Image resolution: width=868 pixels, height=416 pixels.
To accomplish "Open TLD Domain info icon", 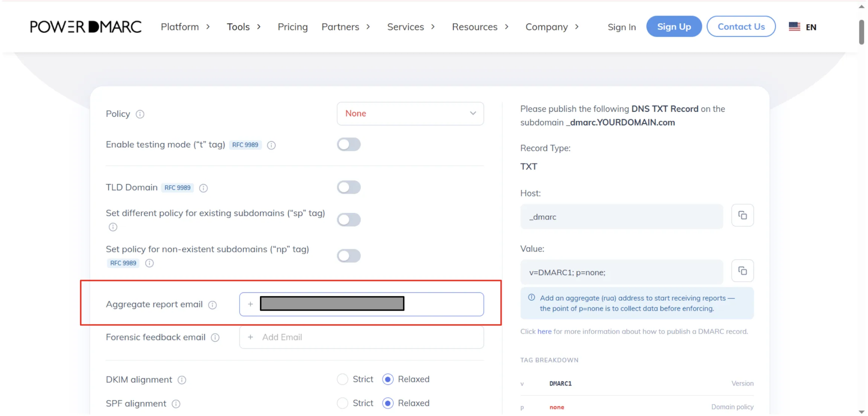I will [203, 188].
